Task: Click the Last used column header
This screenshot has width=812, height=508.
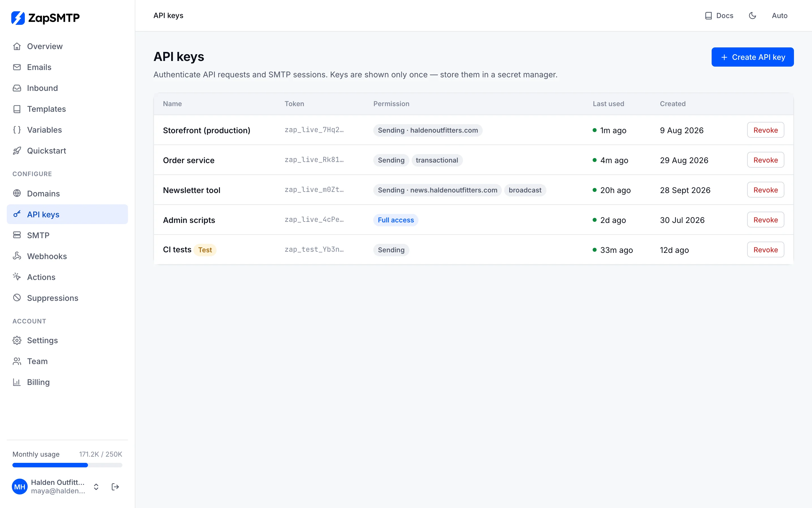Action: [x=608, y=104]
